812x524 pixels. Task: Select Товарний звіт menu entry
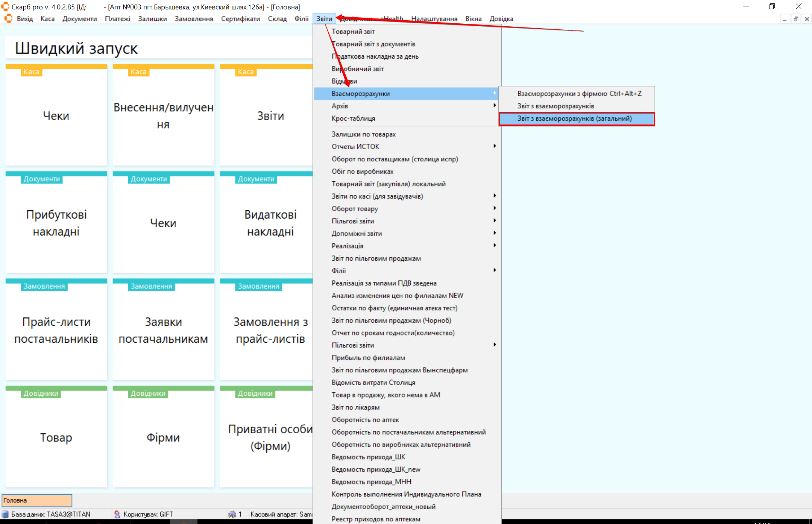353,32
